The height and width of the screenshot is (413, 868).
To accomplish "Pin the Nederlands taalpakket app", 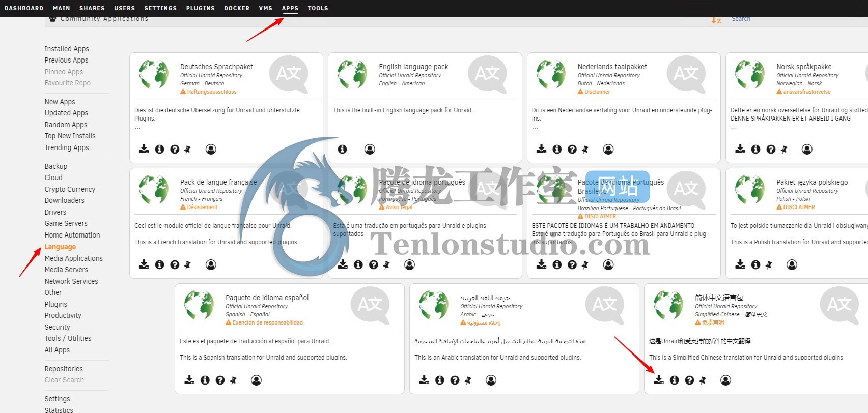I will pyautogui.click(x=585, y=149).
